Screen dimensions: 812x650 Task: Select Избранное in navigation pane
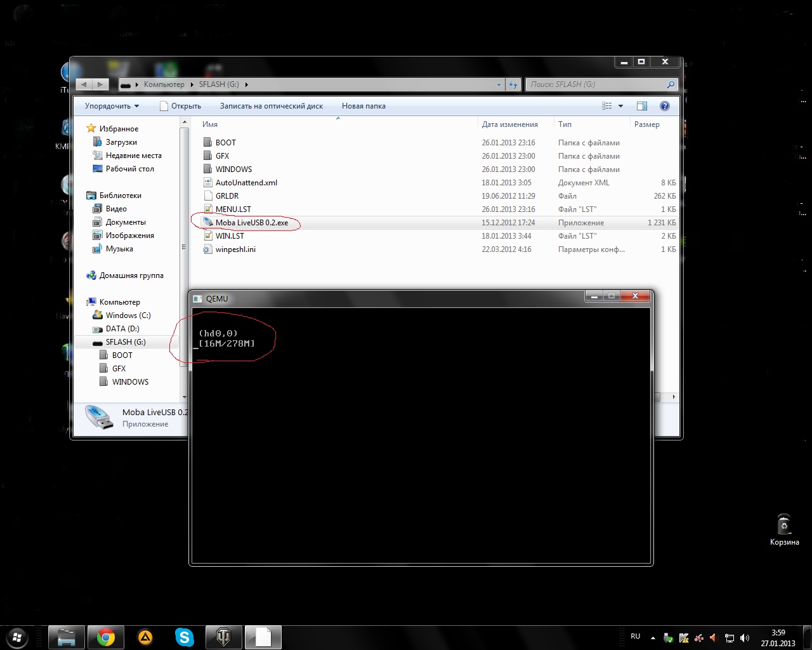[119, 129]
